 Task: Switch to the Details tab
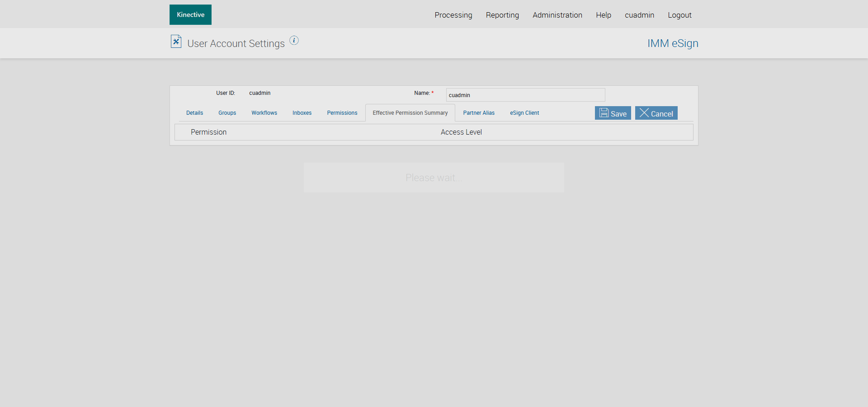[x=195, y=113]
